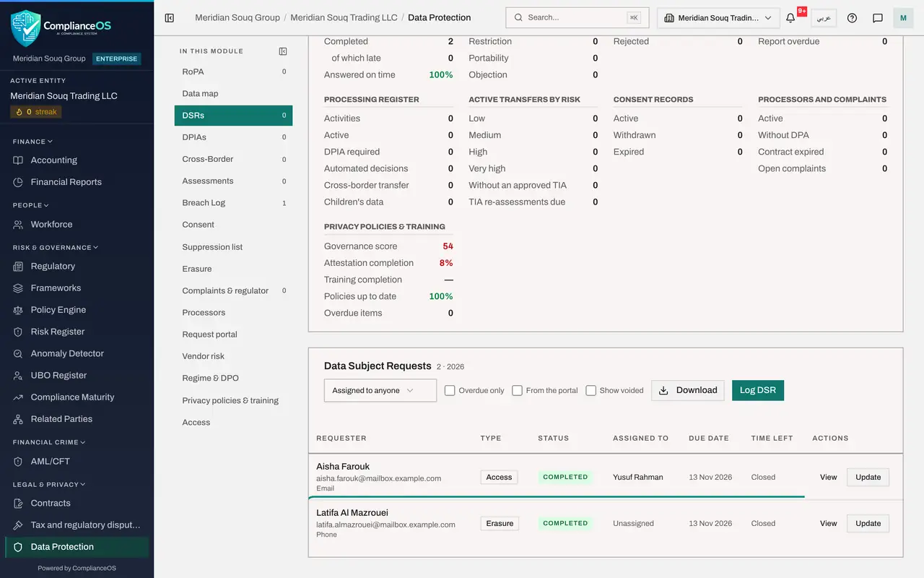924x578 pixels.
Task: Collapse the Risk & Governance section
Action: point(55,248)
